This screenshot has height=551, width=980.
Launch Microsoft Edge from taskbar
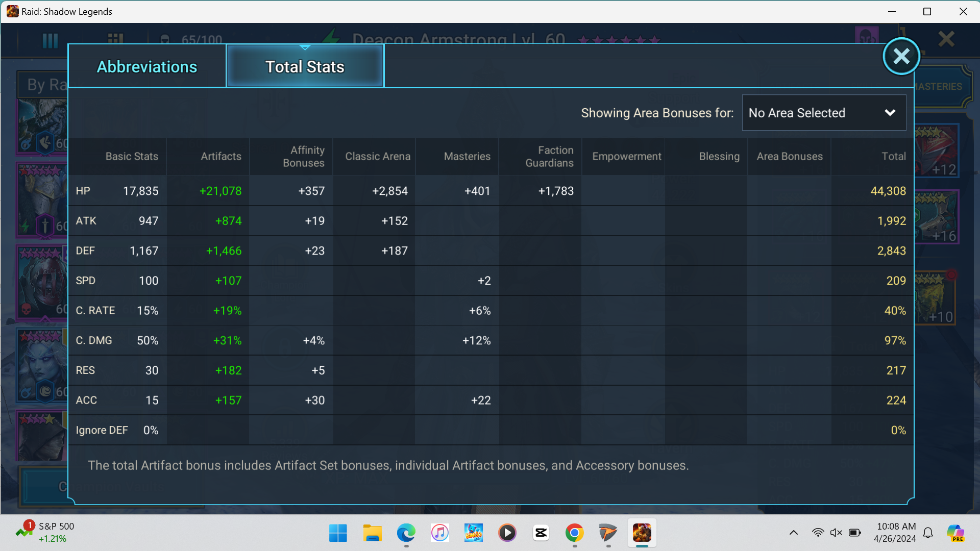[406, 533]
